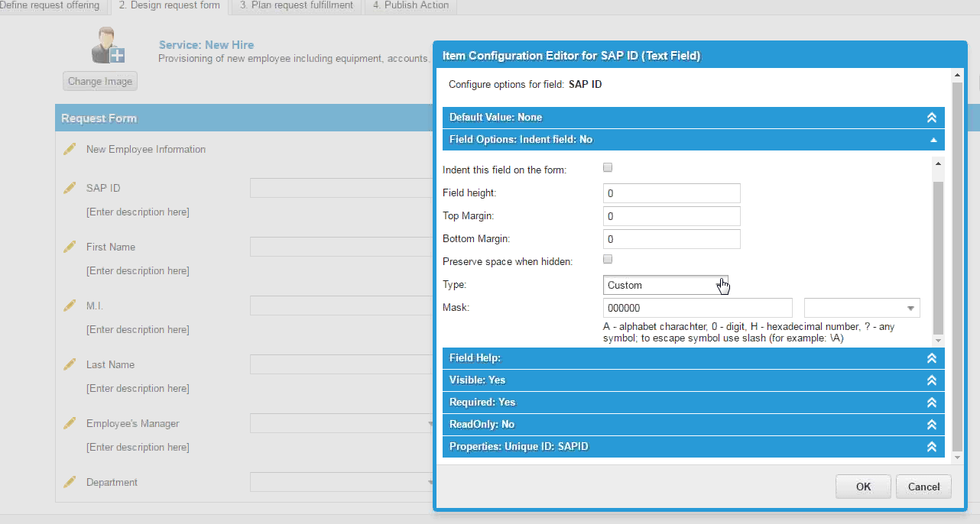Enable the Indent this field checkbox
Image resolution: width=980 pixels, height=524 pixels.
click(x=607, y=167)
